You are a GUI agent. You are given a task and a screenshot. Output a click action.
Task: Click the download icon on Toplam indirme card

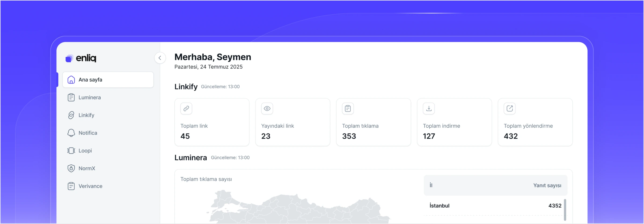tap(429, 109)
